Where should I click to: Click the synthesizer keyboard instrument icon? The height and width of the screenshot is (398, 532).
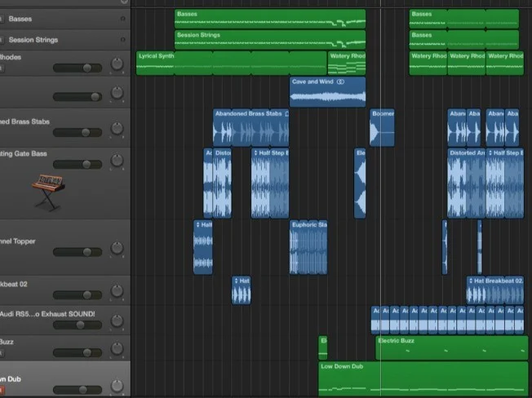click(x=48, y=191)
